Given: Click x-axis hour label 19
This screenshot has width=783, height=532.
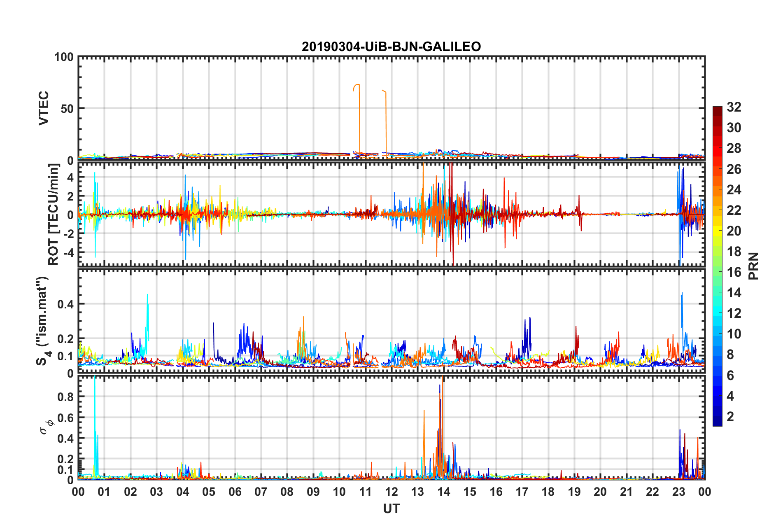Looking at the screenshot, I should coord(574,492).
